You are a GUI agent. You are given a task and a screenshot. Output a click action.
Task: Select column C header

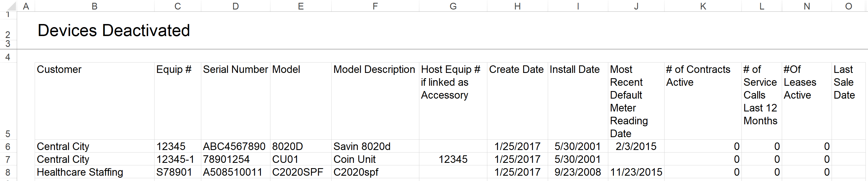pyautogui.click(x=177, y=6)
